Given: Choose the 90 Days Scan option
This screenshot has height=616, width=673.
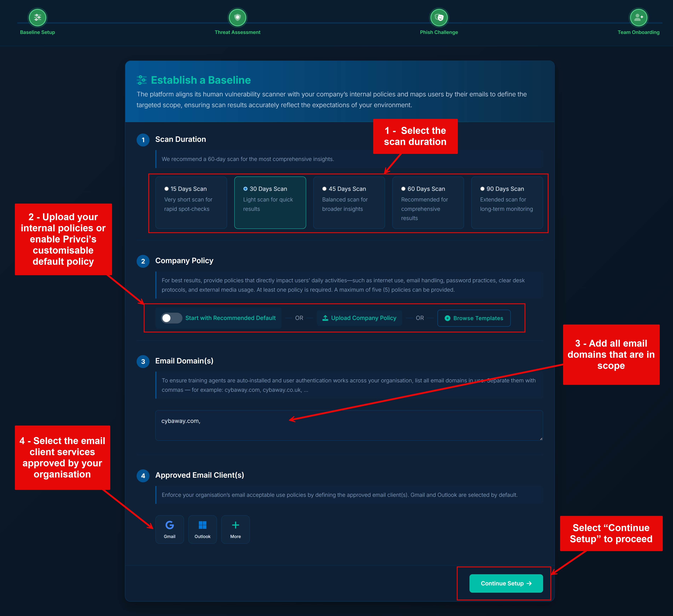Looking at the screenshot, I should (507, 202).
